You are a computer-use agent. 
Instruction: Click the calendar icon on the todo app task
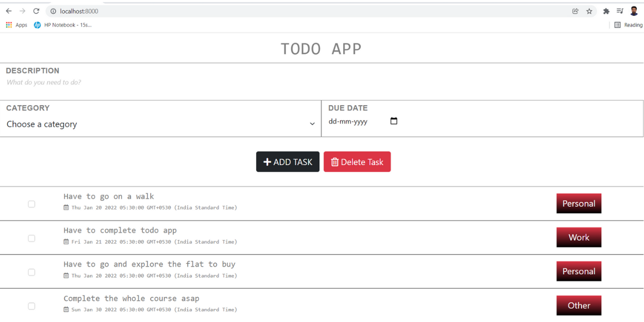(x=66, y=242)
